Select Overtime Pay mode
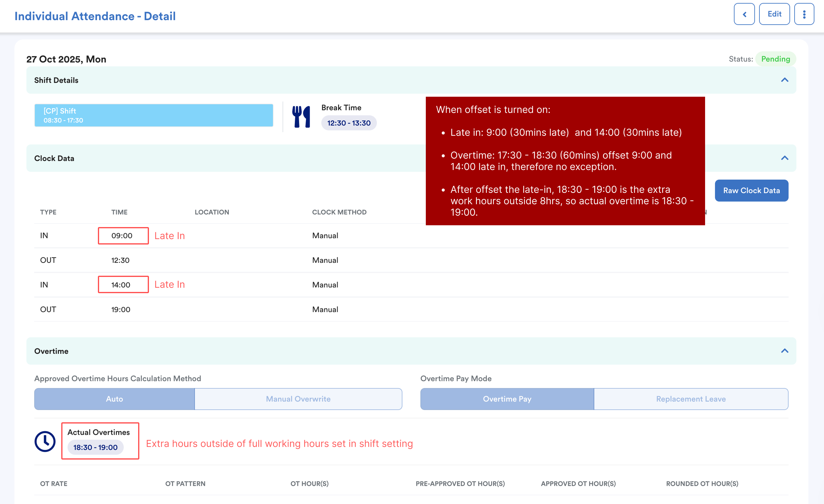The height and width of the screenshot is (504, 824). click(507, 399)
